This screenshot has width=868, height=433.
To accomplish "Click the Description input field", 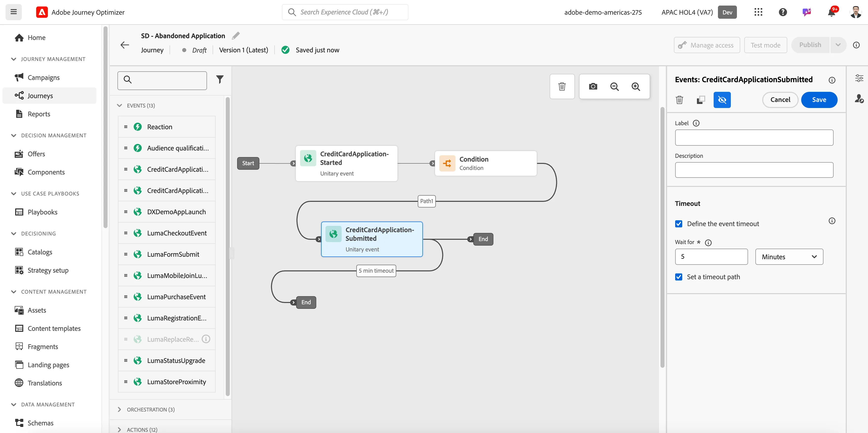I will click(x=754, y=170).
